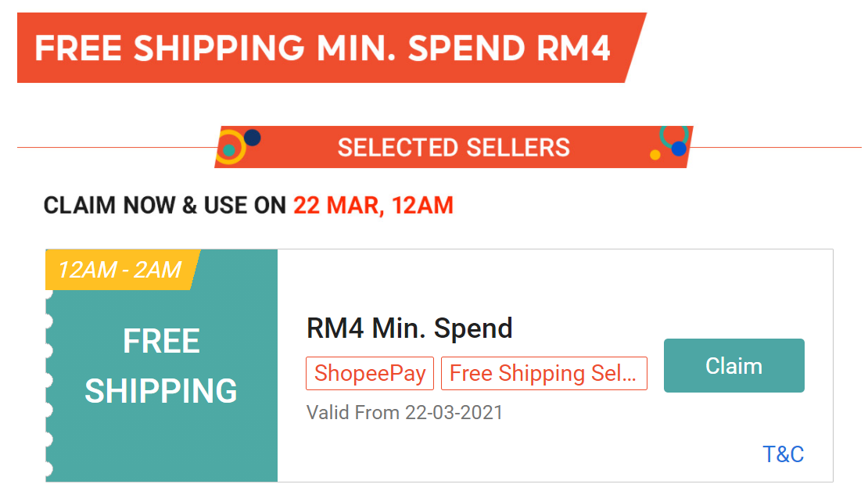The width and height of the screenshot is (868, 495).
Task: Click the dark navy dot on banner's left
Action: (x=252, y=138)
